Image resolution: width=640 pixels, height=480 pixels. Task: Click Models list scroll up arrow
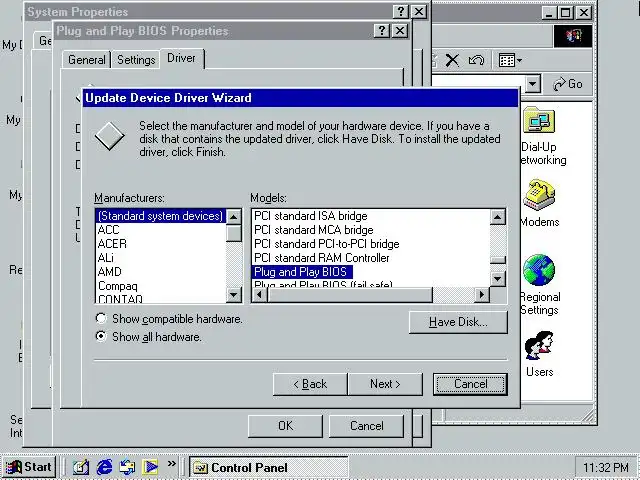pyautogui.click(x=498, y=217)
